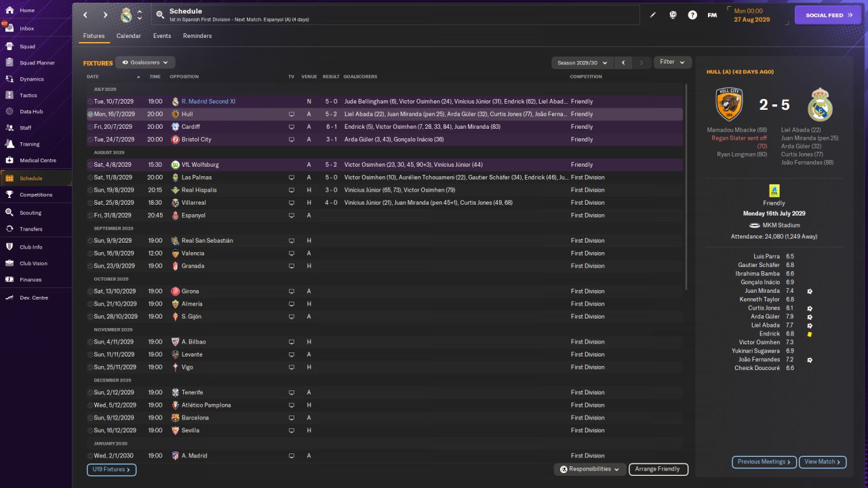Toggle selection circle for Wolfsburg fixture
This screenshot has width=868, height=488.
90,165
